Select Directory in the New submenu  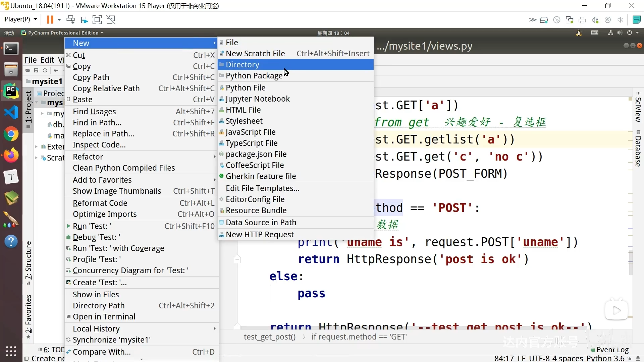(243, 65)
